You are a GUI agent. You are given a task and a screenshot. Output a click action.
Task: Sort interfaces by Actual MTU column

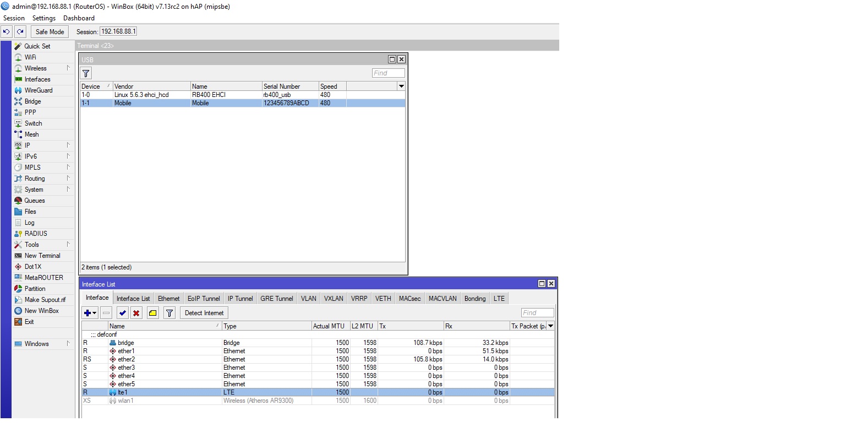tap(331, 326)
